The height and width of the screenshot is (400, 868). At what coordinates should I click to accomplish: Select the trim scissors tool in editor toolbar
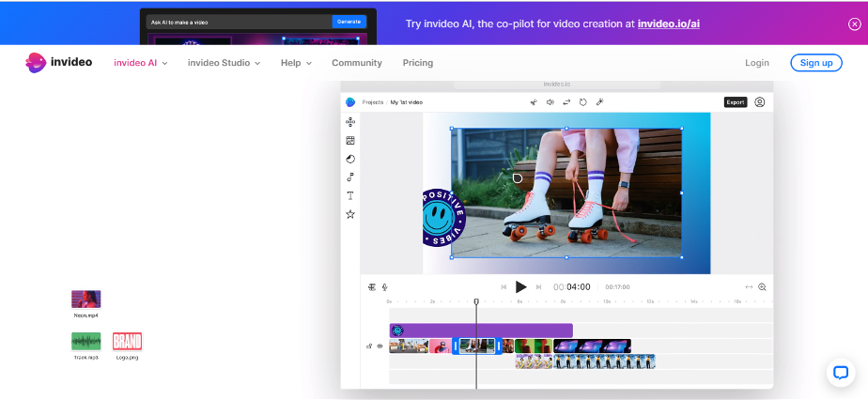point(534,102)
